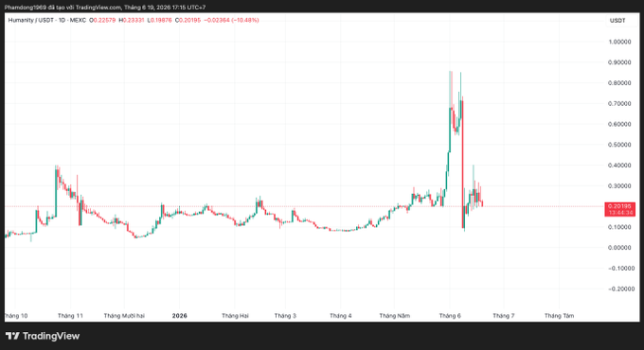Click the Tháng Năm time axis label
This screenshot has width=644, height=350.
(x=394, y=316)
